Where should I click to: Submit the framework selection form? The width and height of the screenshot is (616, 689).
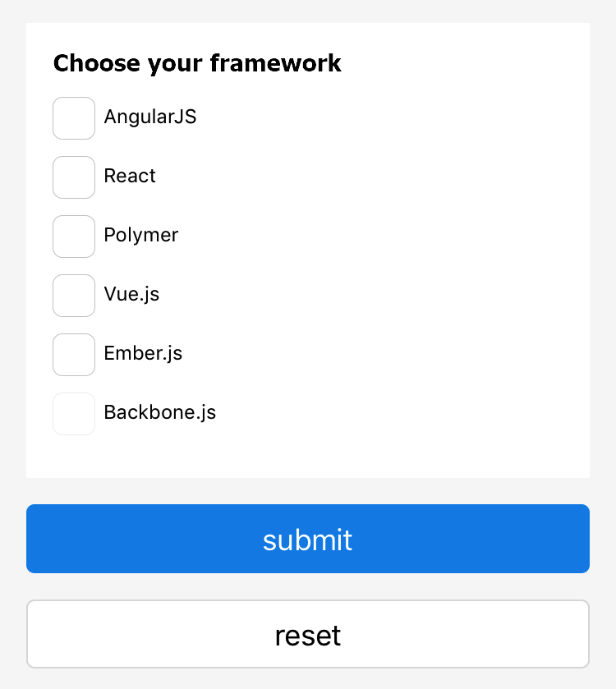tap(308, 539)
